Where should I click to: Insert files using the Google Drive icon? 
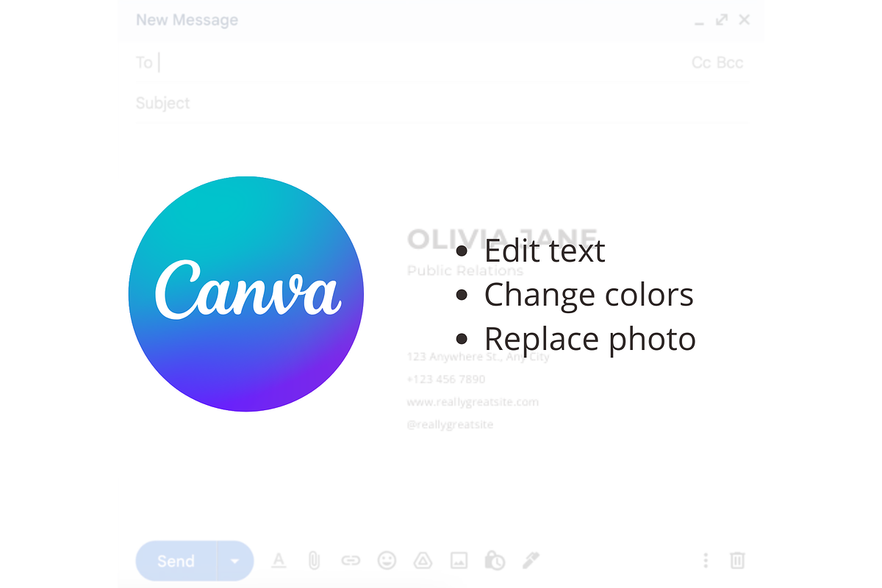click(x=423, y=561)
